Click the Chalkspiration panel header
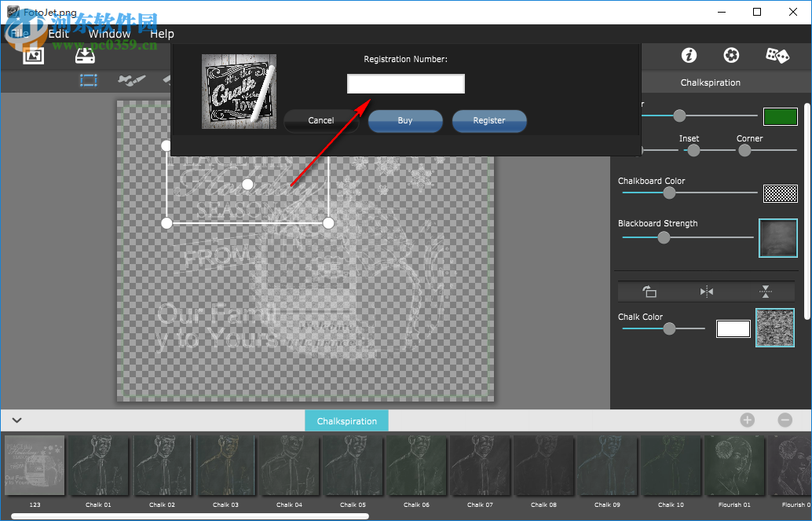 click(710, 83)
